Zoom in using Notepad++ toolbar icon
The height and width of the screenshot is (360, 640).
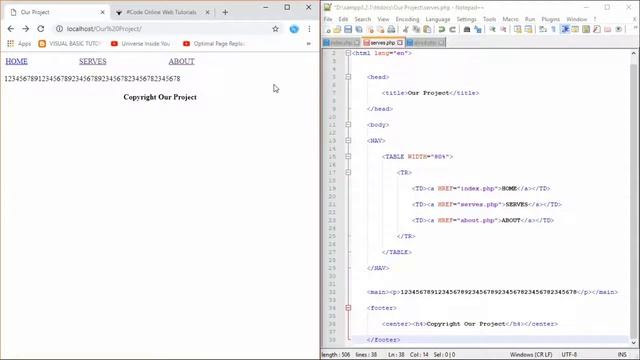click(492, 29)
